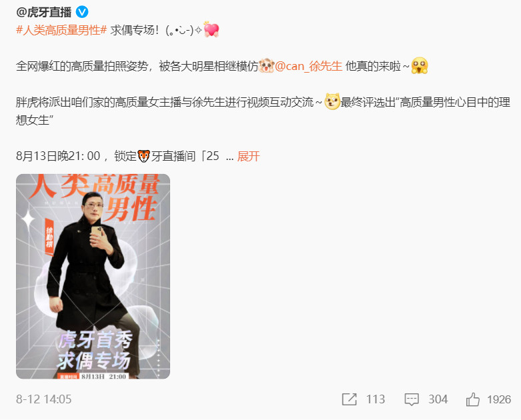This screenshot has height=420, width=521.
Task: Click the doge emoji in text
Action: tap(332, 101)
